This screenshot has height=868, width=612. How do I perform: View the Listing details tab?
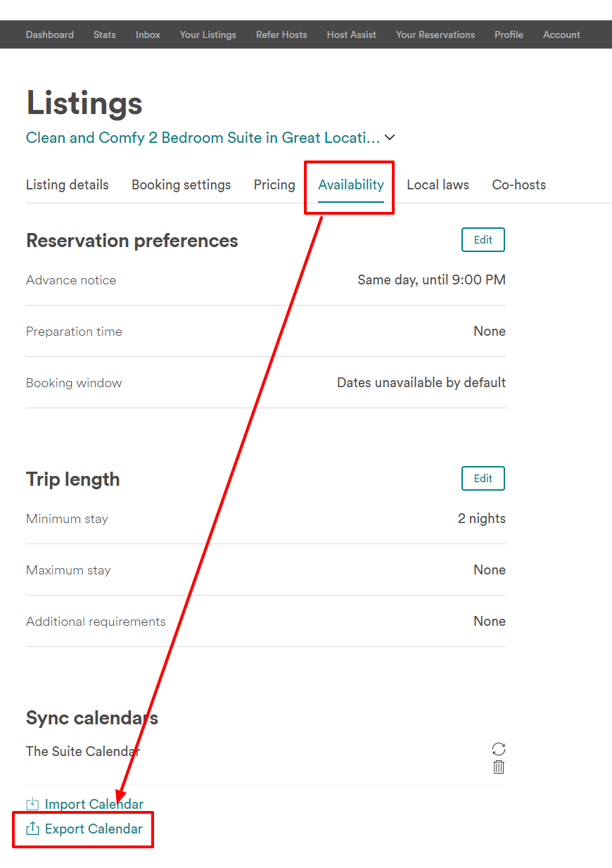67,185
